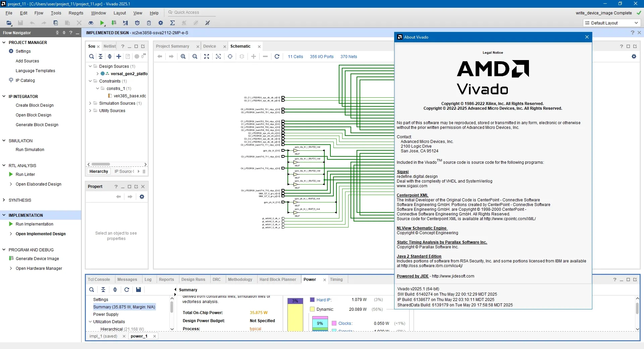Viewport: 644px width, 349px height.
Task: Click the green Run play toolbar icon
Action: click(102, 23)
